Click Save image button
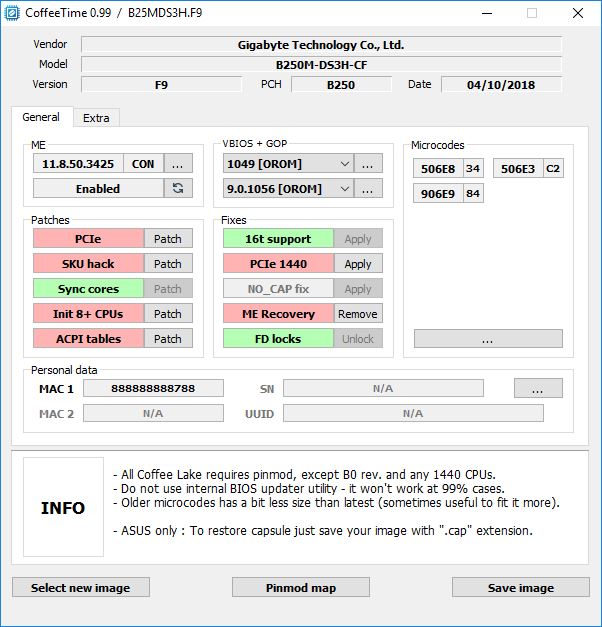 click(x=521, y=587)
